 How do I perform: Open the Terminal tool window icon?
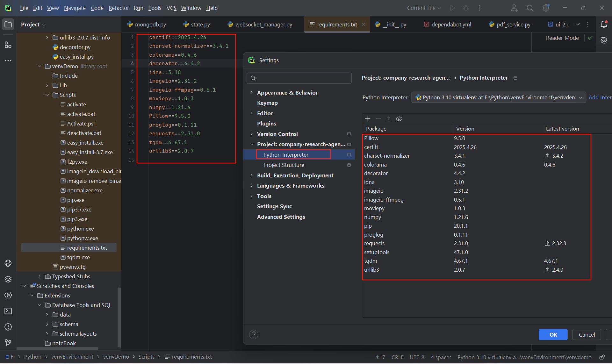coord(8,311)
